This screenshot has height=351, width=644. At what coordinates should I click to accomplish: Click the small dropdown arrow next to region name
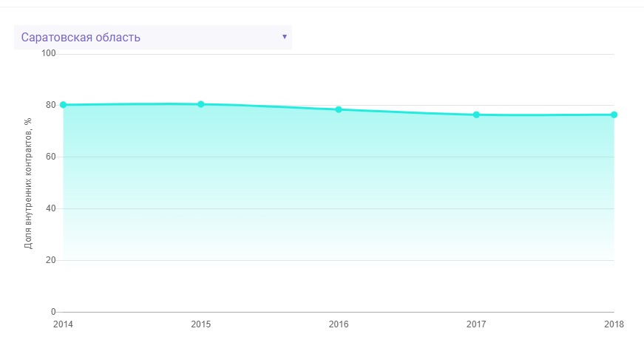click(285, 36)
